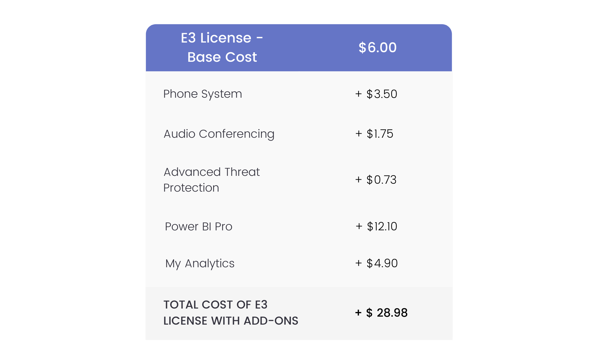Select the $28.98 total amount
The width and height of the screenshot is (598, 364).
point(387,313)
